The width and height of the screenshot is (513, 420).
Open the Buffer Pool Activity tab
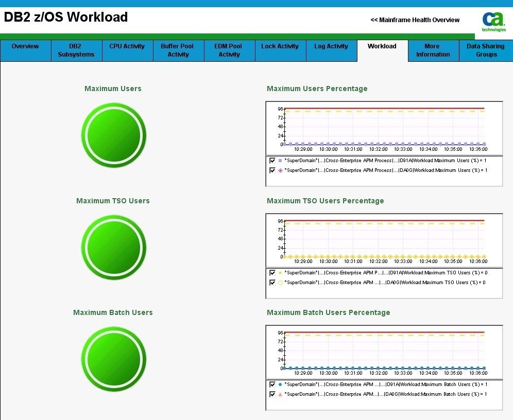[179, 50]
